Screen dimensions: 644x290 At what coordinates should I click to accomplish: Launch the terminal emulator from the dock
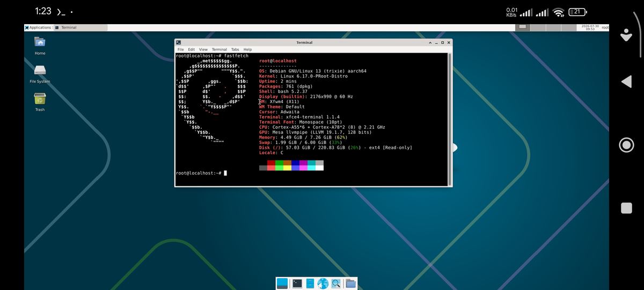pos(297,283)
